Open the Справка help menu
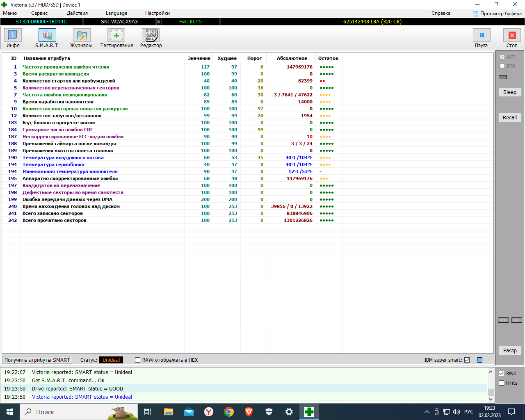Screen dimensions: 525x420 pyautogui.click(x=441, y=13)
